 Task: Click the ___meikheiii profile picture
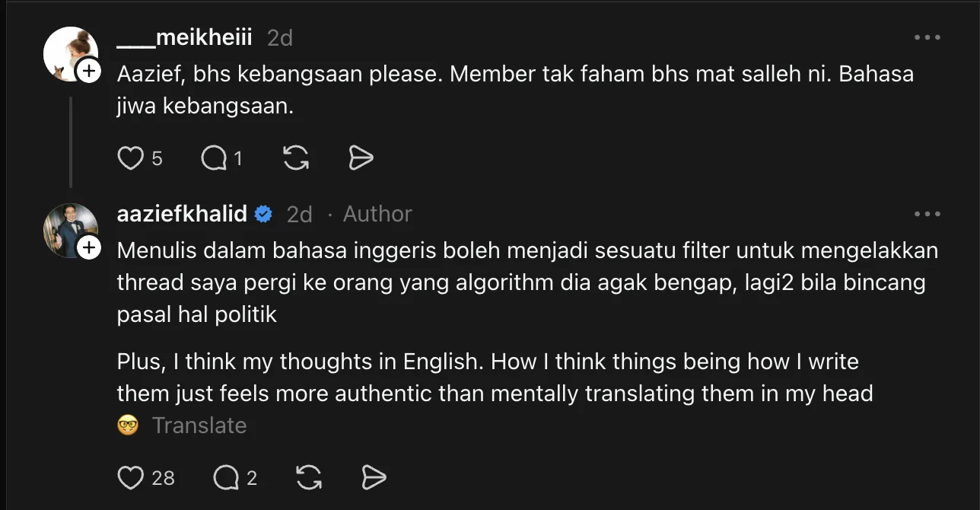click(68, 52)
